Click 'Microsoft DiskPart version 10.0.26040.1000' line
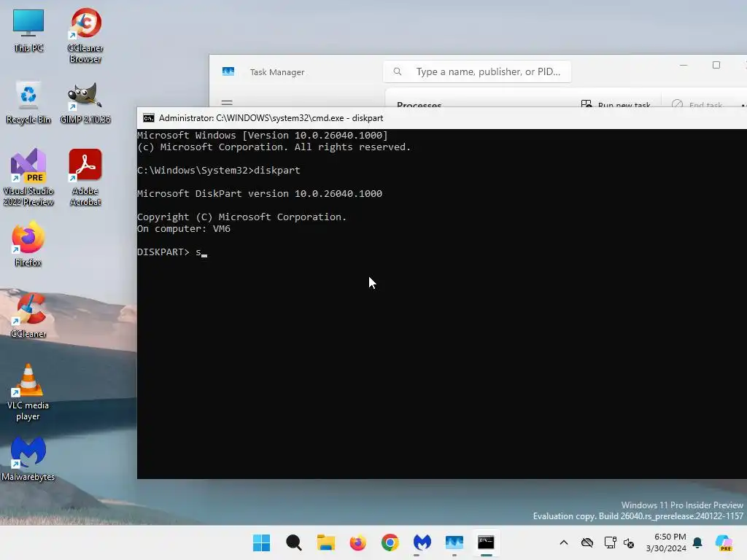 [260, 193]
